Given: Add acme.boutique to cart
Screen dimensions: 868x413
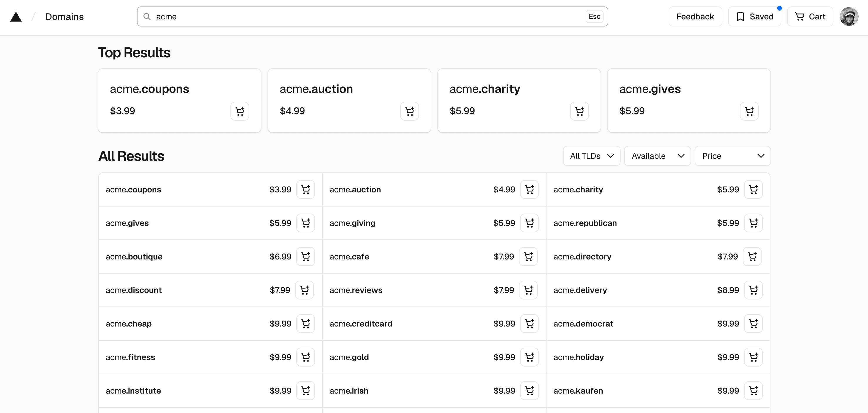Looking at the screenshot, I should (306, 257).
